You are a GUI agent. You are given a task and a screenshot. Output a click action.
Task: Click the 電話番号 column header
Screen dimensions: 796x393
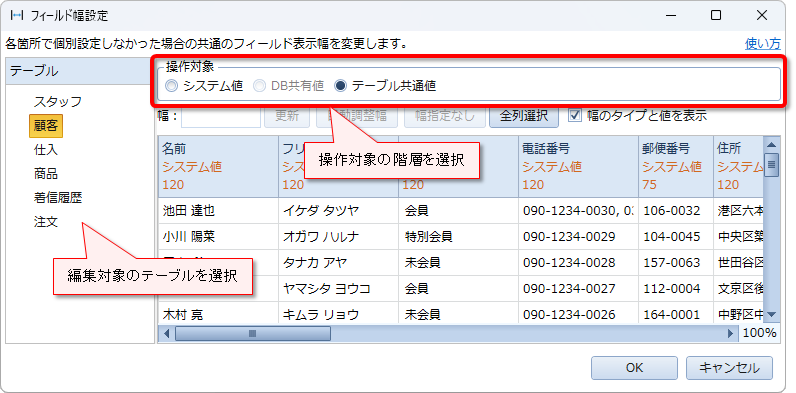[578, 167]
